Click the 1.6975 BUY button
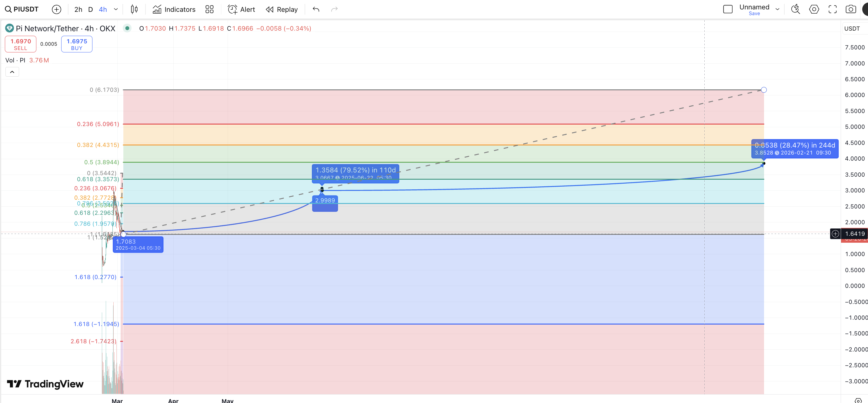Viewport: 868px width, 403px height. click(76, 44)
